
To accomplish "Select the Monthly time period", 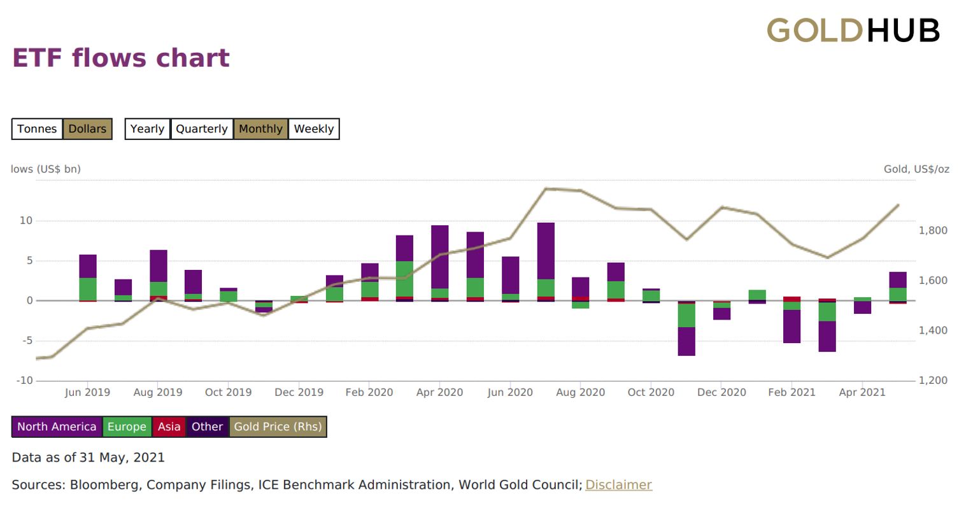I will click(260, 129).
